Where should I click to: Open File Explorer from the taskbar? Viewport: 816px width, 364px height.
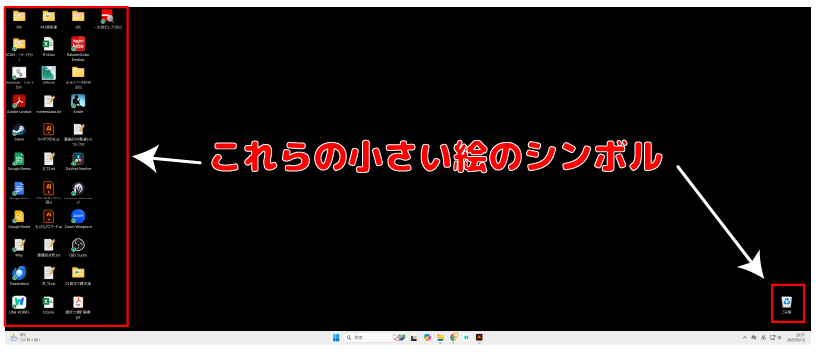tap(440, 337)
